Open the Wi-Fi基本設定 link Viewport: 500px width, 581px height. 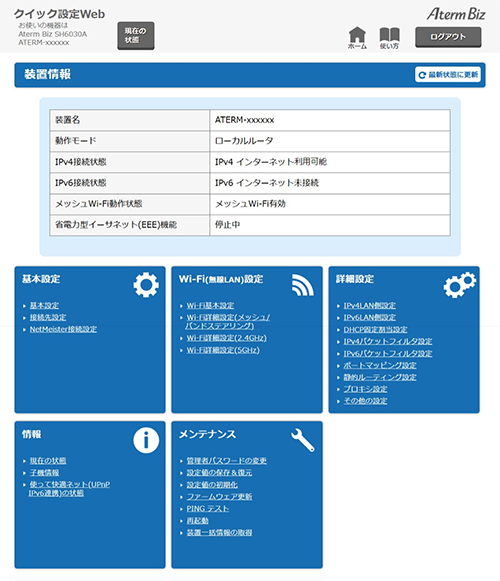[210, 305]
